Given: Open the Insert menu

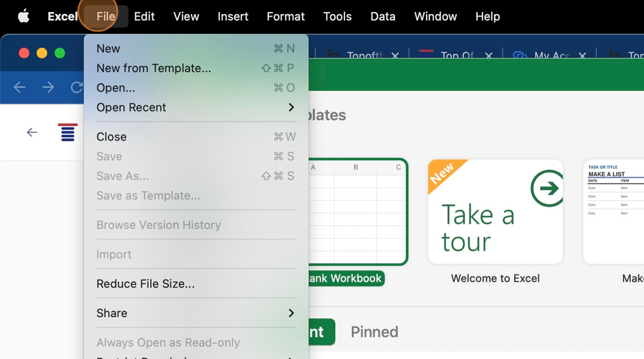Looking at the screenshot, I should coord(233,17).
